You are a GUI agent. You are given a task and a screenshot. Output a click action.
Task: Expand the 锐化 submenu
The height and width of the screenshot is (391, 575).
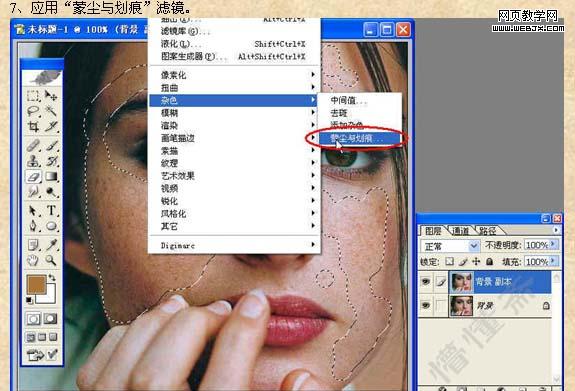point(234,201)
